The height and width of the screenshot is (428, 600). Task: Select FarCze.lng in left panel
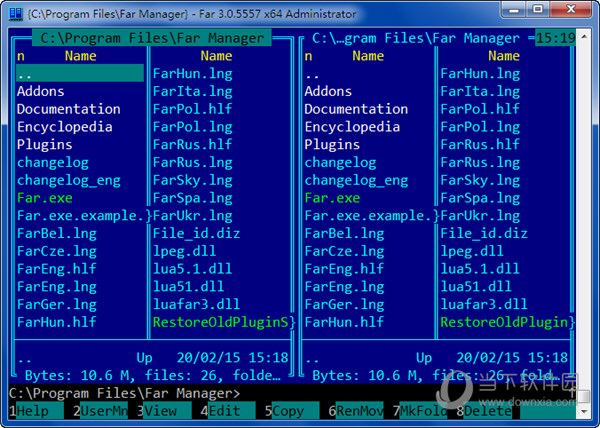57,251
